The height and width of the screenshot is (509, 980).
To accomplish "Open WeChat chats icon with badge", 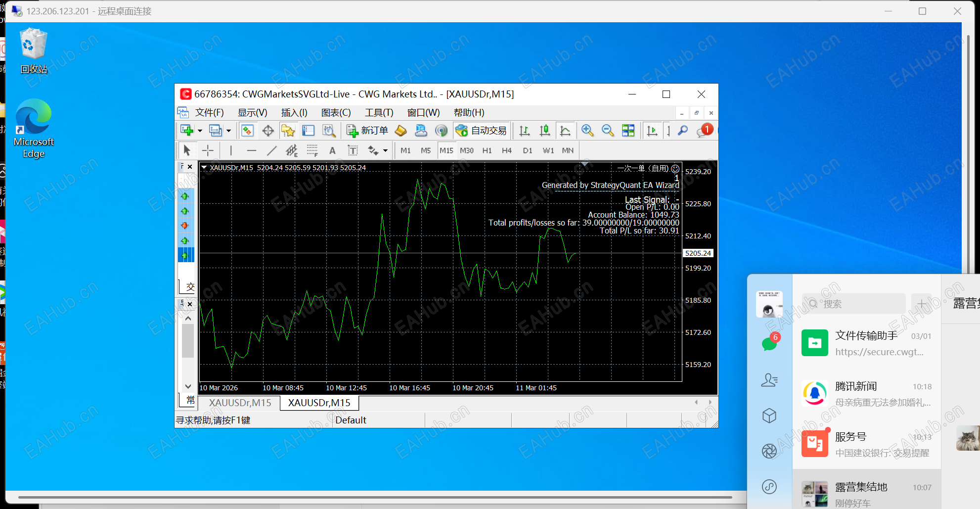I will click(770, 342).
